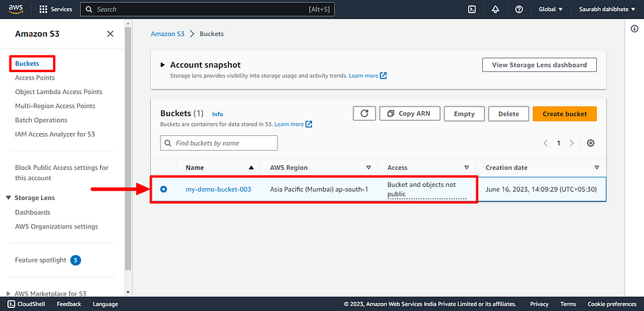Click 'Asia Pacific (Mumbai) ap-south-1' cell

click(x=319, y=189)
